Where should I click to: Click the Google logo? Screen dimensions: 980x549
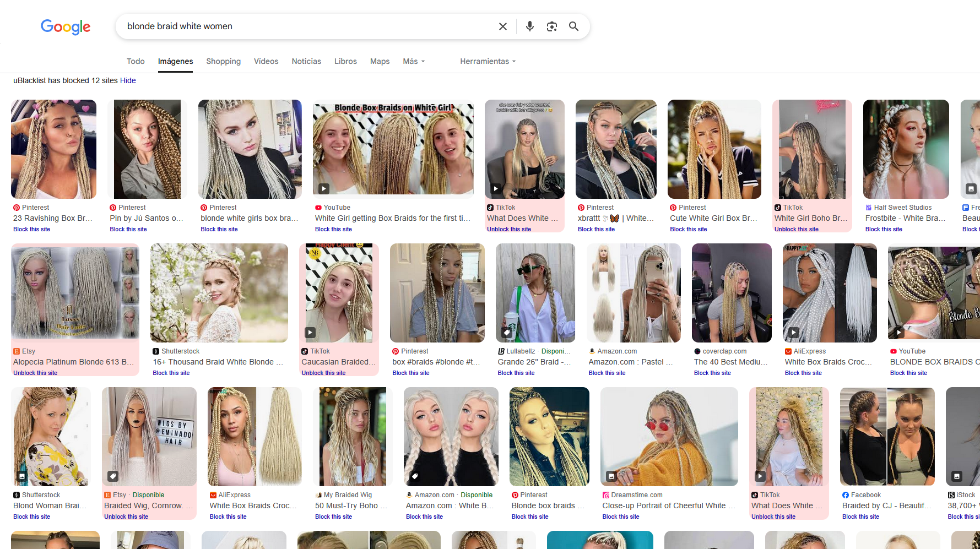(66, 26)
